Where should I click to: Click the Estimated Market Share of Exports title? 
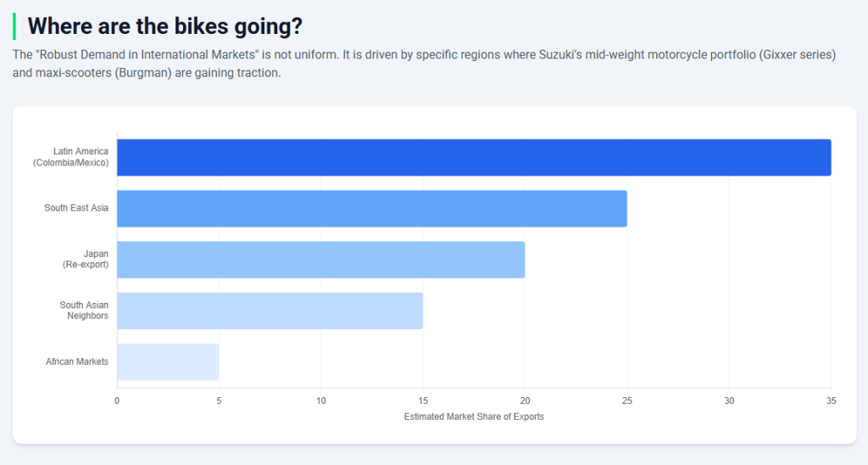click(x=474, y=417)
